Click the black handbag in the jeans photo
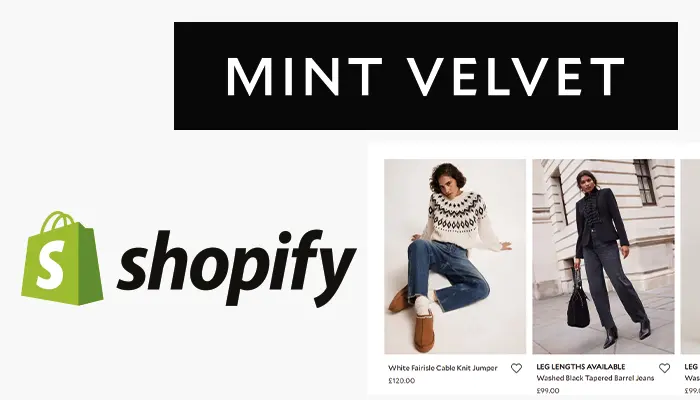This screenshot has width=700, height=400. pos(579,299)
